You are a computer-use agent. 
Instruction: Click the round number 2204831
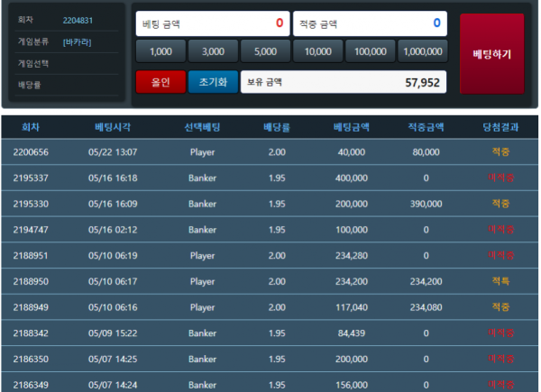[78, 20]
